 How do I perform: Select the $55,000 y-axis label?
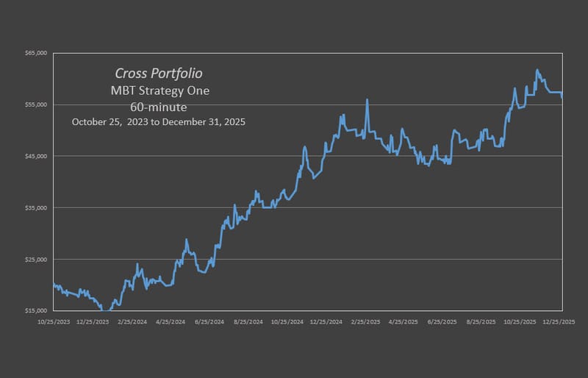point(36,104)
